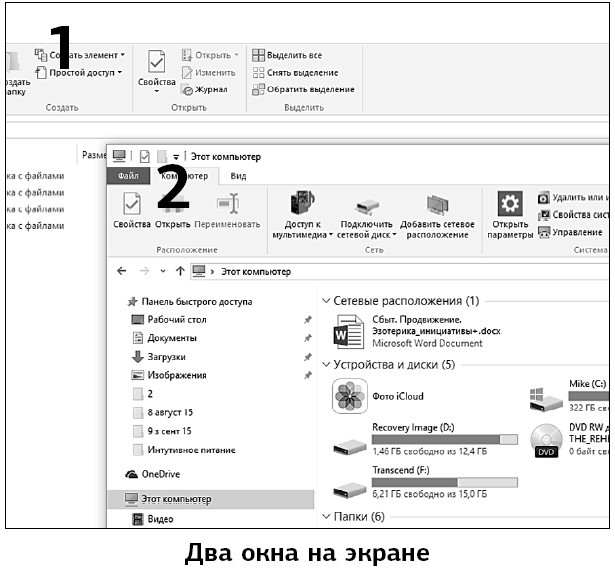Image resolution: width=615 pixels, height=569 pixels.
Task: Select OneDrive in the sidebar
Action: 152,474
